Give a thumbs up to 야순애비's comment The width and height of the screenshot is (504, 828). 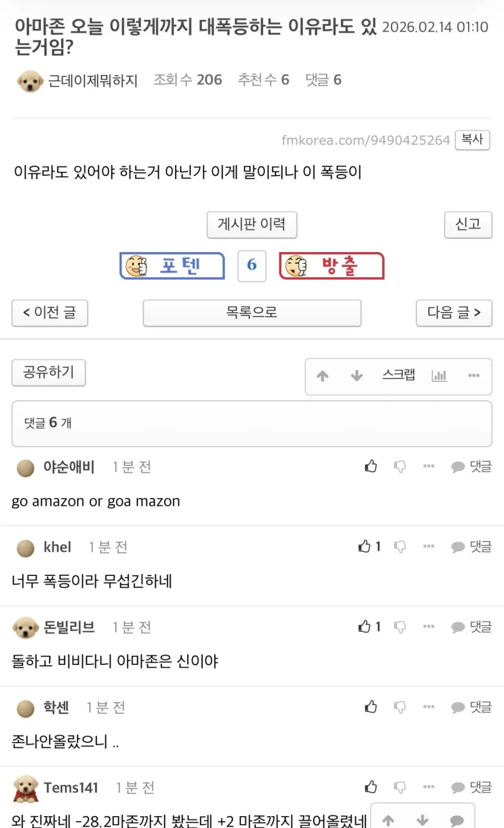(370, 466)
